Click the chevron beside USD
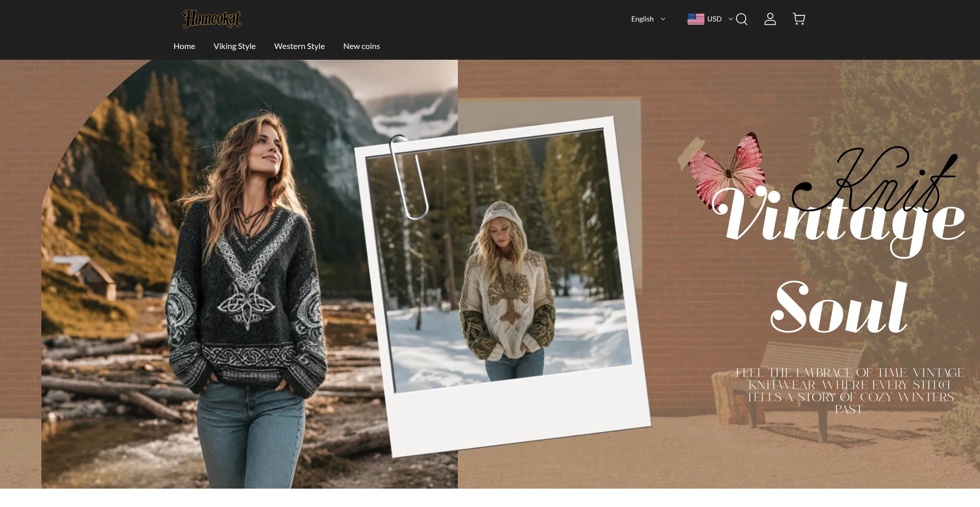Viewport: 980px width, 507px height. [730, 19]
